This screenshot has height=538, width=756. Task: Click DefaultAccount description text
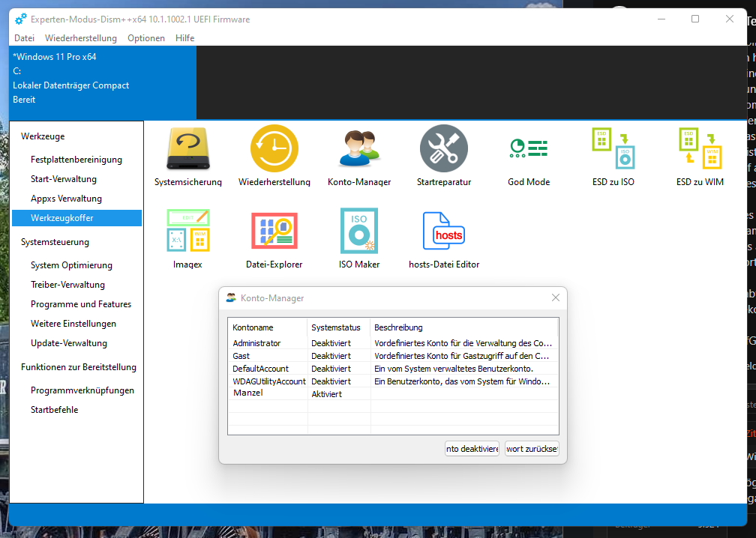pos(454,369)
